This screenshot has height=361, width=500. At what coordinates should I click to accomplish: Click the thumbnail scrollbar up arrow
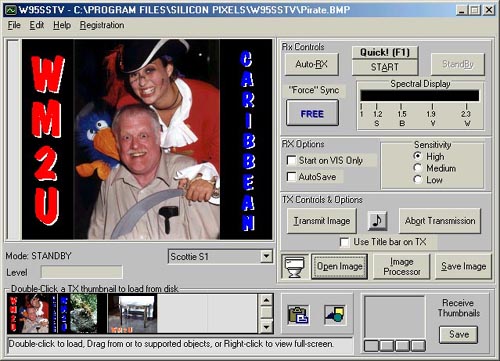coord(266,300)
